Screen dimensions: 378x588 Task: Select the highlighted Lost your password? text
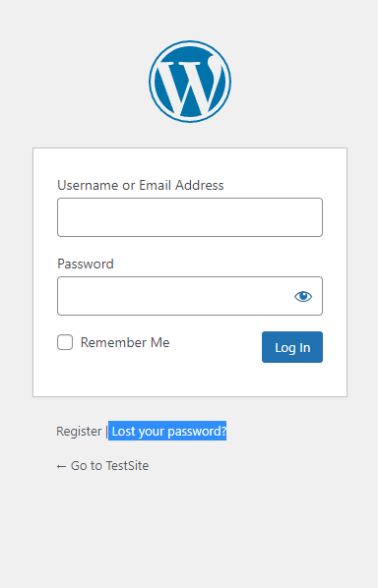tap(167, 431)
